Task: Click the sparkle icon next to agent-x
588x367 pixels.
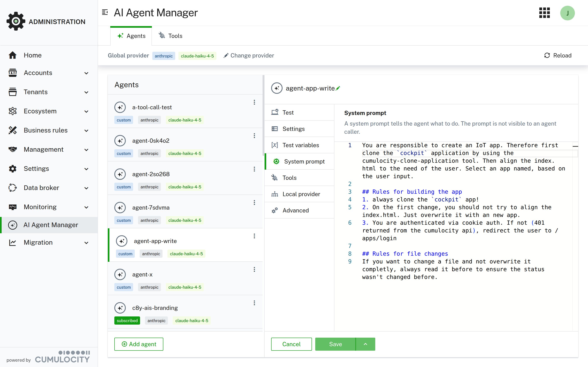Action: coord(120,274)
